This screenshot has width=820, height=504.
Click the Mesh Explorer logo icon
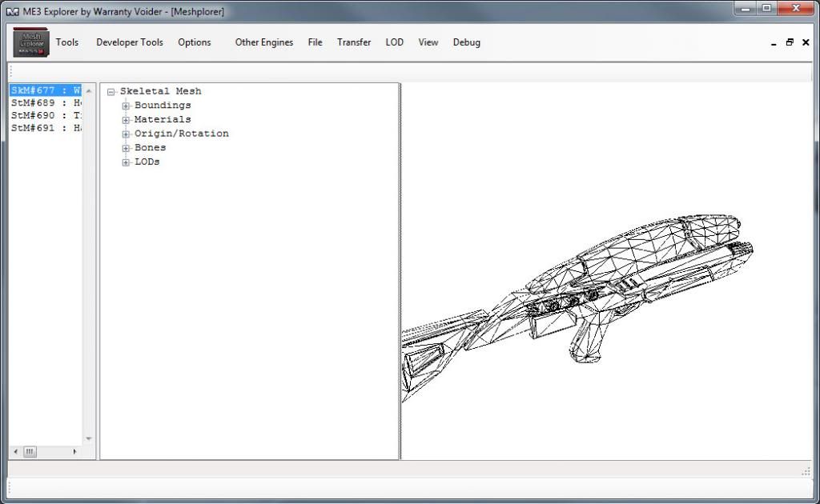[x=31, y=42]
